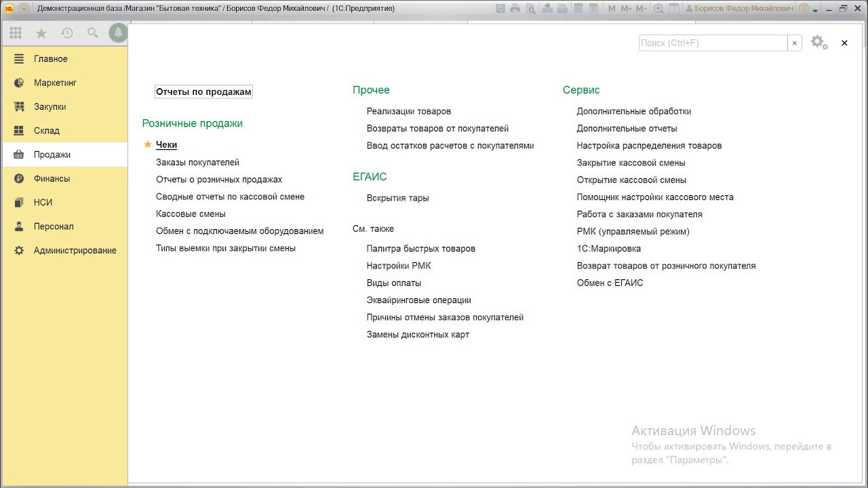Open the Calculator icon in title bar

[578, 9]
